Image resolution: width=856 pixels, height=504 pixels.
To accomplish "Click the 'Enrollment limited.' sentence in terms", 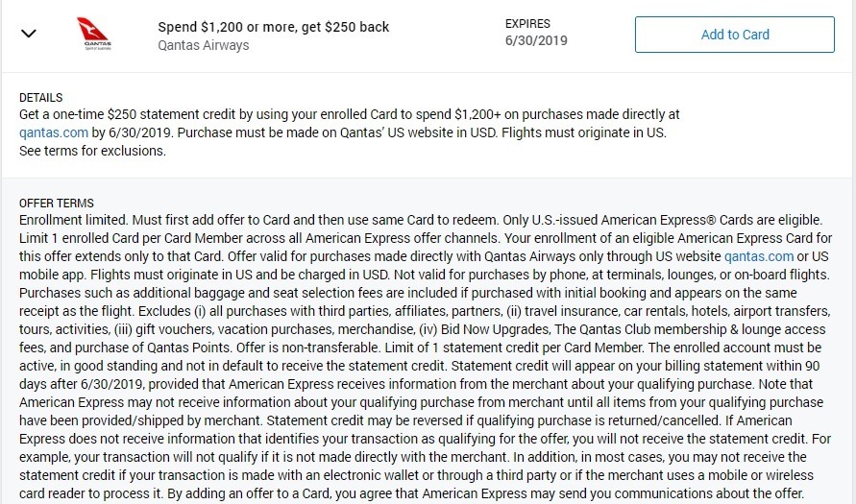I will (x=74, y=221).
